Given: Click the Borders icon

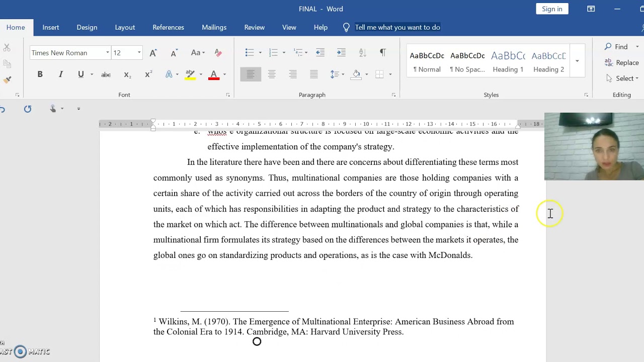Looking at the screenshot, I should (x=379, y=74).
